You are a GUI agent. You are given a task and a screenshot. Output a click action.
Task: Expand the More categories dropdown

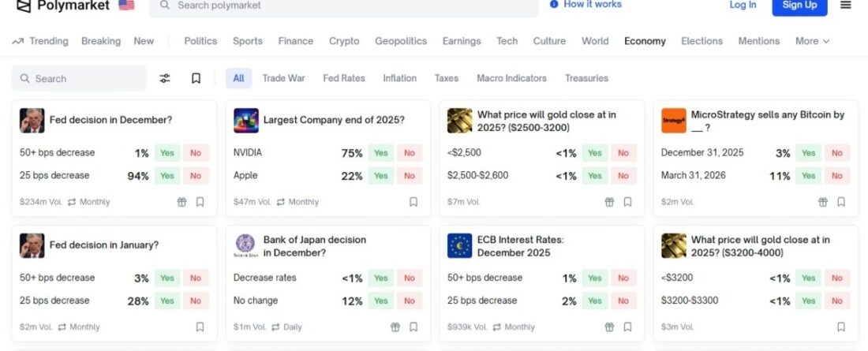point(812,41)
